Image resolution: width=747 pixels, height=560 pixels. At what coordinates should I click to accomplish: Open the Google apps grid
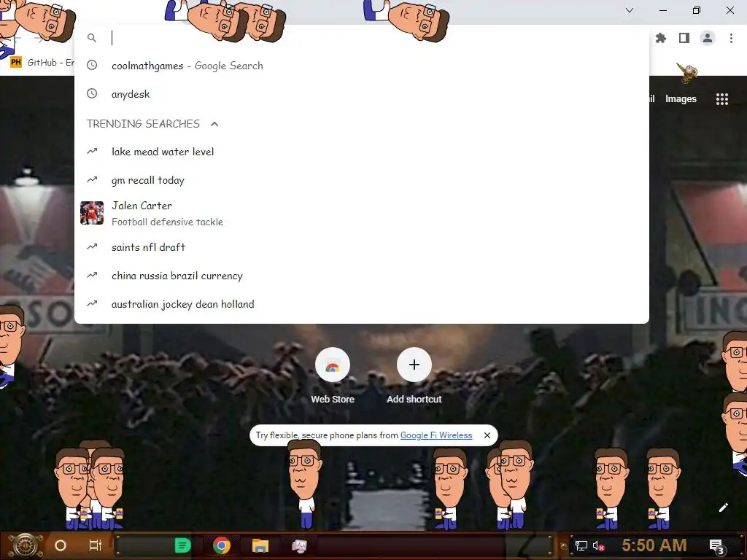click(x=722, y=99)
